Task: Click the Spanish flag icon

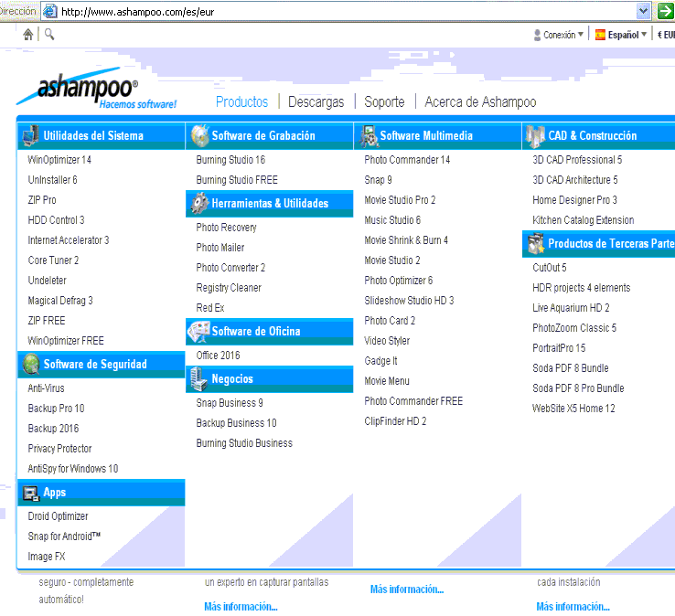Action: pos(600,35)
